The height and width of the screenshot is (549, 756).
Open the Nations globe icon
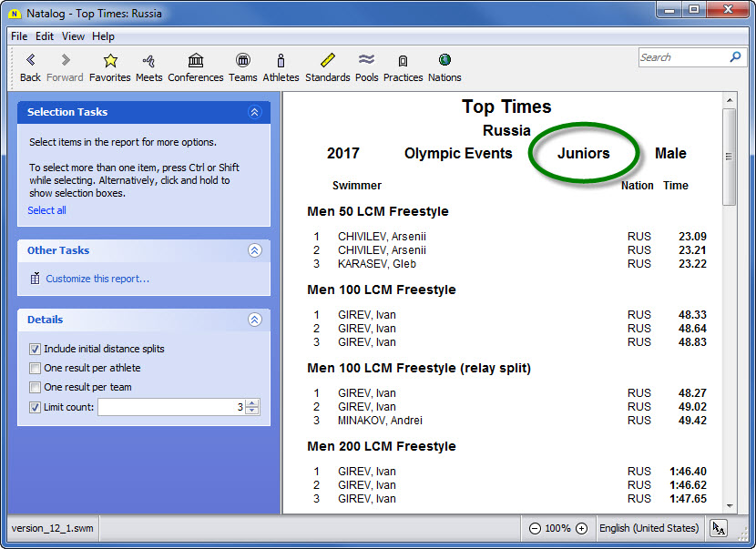444,61
